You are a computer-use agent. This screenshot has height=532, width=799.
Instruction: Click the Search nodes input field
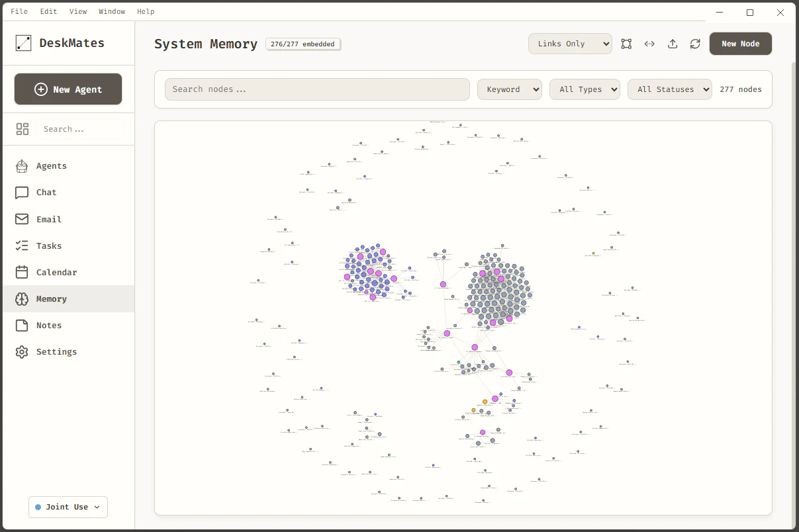click(x=317, y=89)
